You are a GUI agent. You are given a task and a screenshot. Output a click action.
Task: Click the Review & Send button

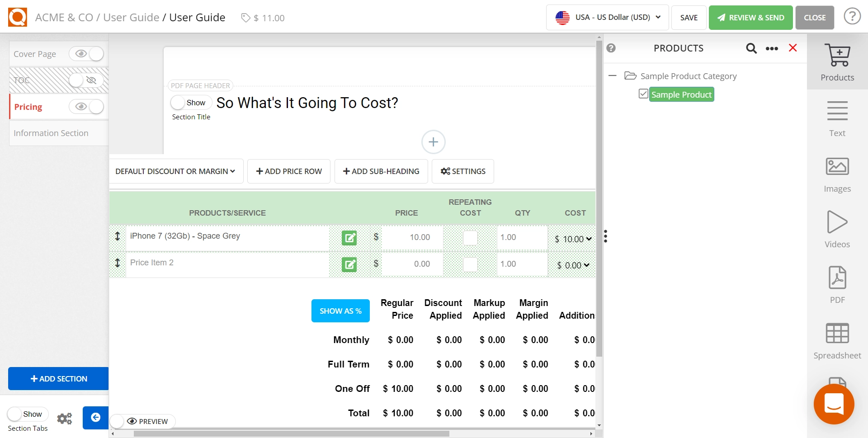[750, 18]
